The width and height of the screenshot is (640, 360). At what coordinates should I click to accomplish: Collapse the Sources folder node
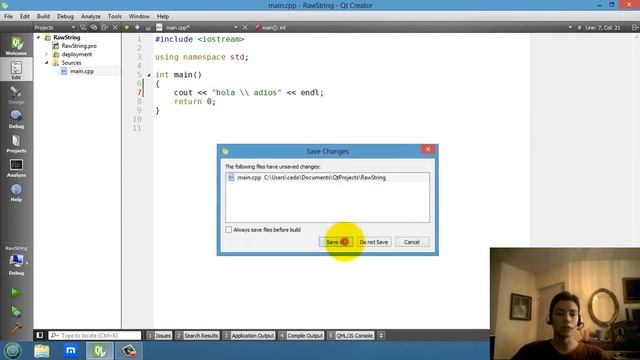pyautogui.click(x=47, y=63)
